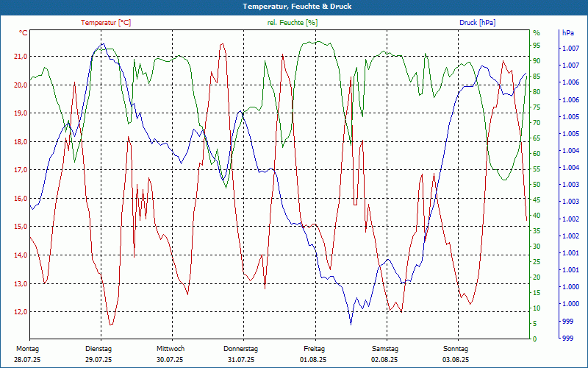
Task: Select the red "Temperatur [°C]" legend label
Action: [x=106, y=23]
